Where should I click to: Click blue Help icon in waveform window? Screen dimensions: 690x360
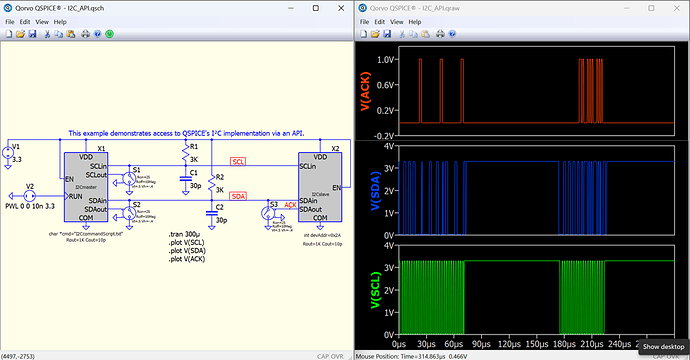(x=452, y=34)
